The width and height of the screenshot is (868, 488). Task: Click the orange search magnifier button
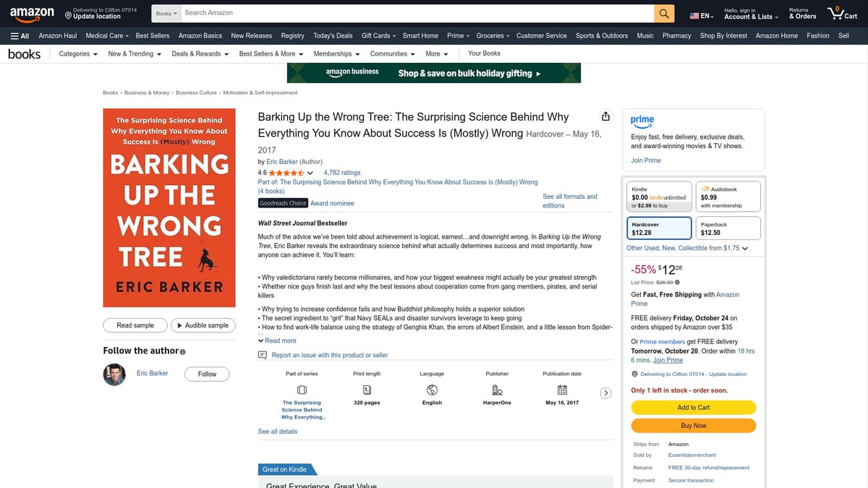pos(664,13)
